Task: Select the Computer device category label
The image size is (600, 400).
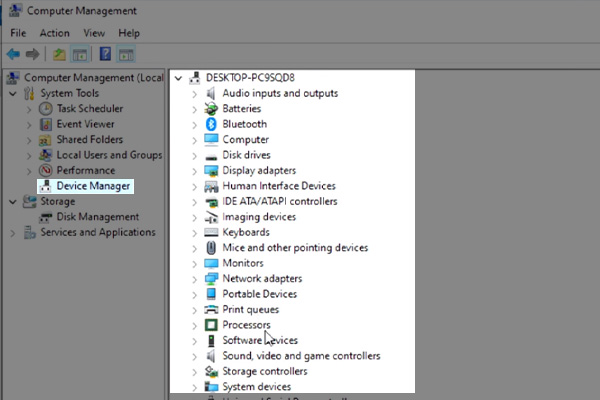Action: click(246, 140)
